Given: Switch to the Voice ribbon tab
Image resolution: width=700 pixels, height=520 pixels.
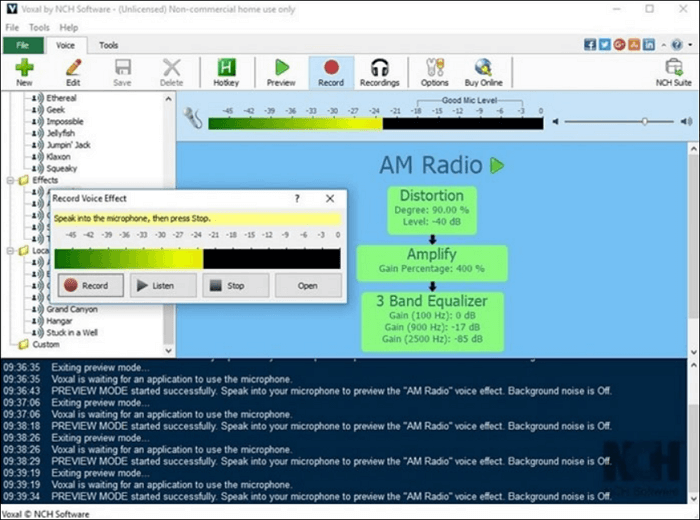Looking at the screenshot, I should [x=65, y=45].
